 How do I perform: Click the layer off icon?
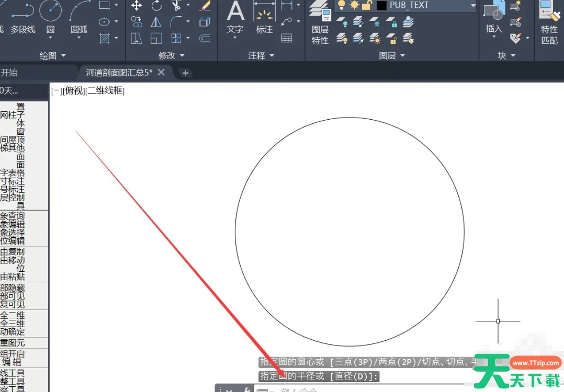(x=342, y=22)
